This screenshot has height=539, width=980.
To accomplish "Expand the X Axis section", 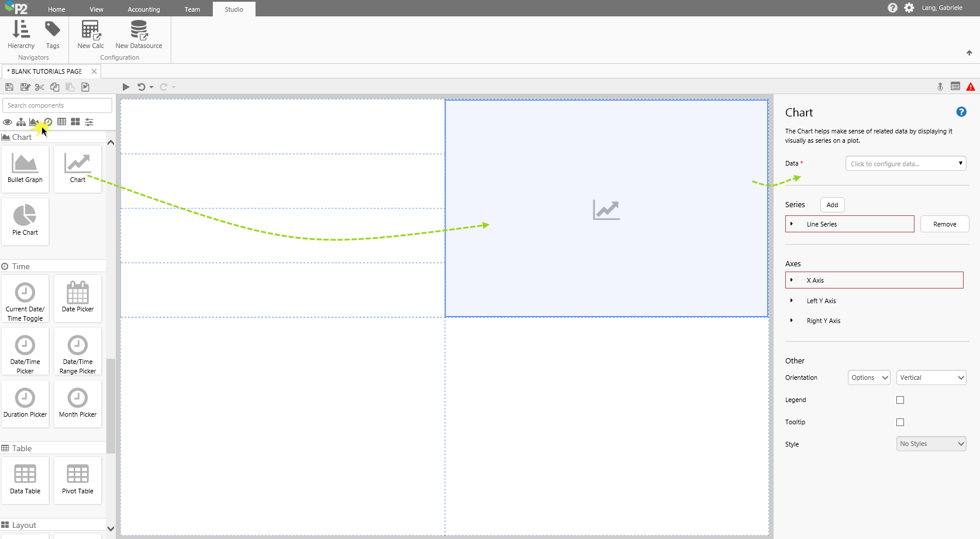I will tap(874, 280).
